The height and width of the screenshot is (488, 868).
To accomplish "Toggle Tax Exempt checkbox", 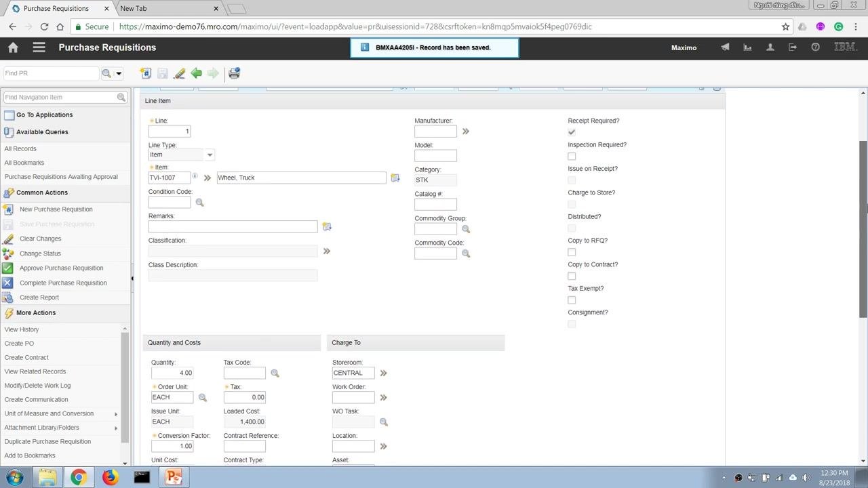I will 572,300.
